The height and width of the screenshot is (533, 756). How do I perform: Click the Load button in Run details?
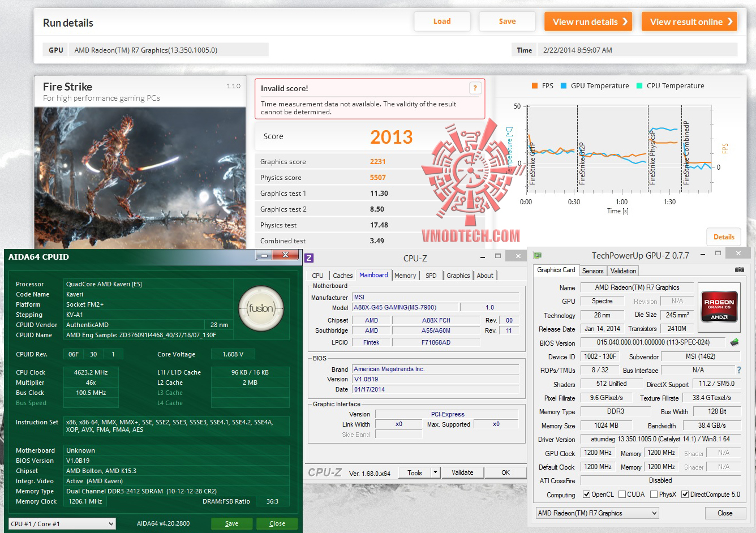442,22
